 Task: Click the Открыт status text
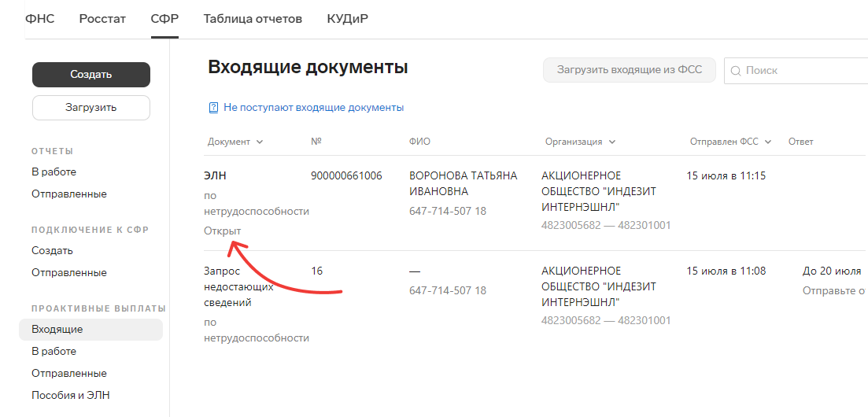(x=223, y=231)
